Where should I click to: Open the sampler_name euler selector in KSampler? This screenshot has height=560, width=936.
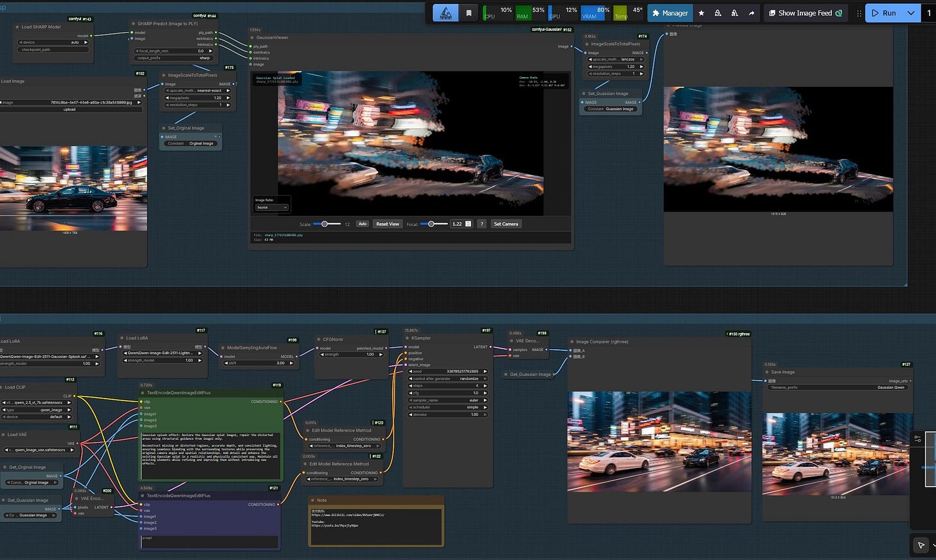tap(448, 400)
